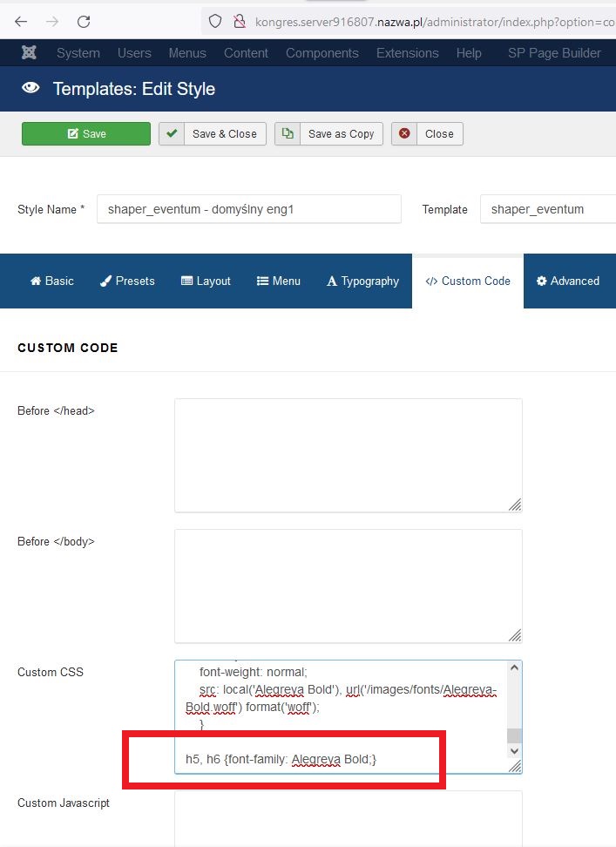Click the Template field shaper_eventum
The height and width of the screenshot is (847, 616).
[x=548, y=209]
